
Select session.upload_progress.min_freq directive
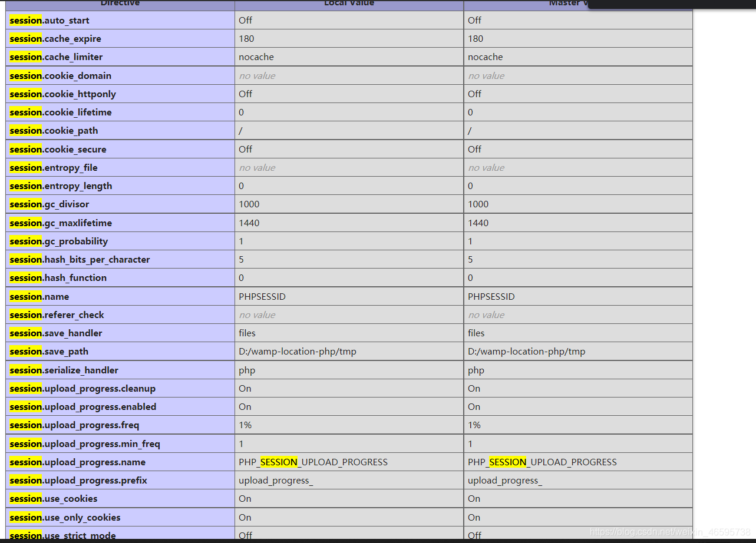point(85,444)
